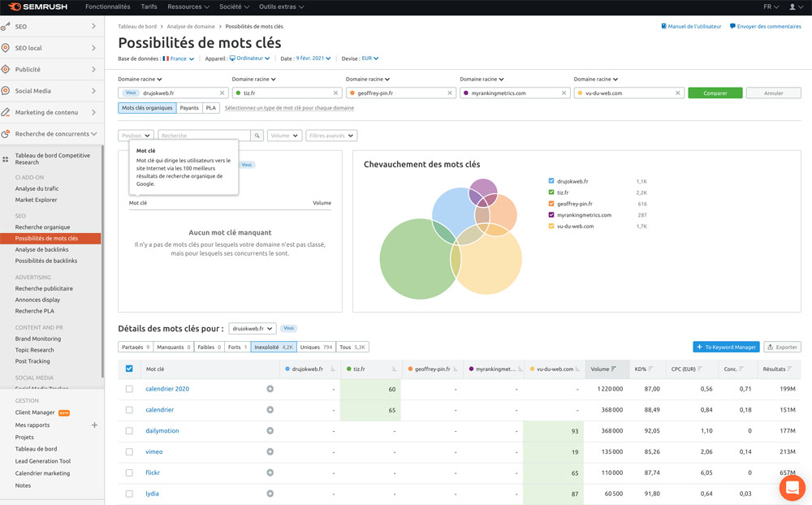Click the Recherche keyword search field
This screenshot has width=812, height=505.
pos(205,136)
